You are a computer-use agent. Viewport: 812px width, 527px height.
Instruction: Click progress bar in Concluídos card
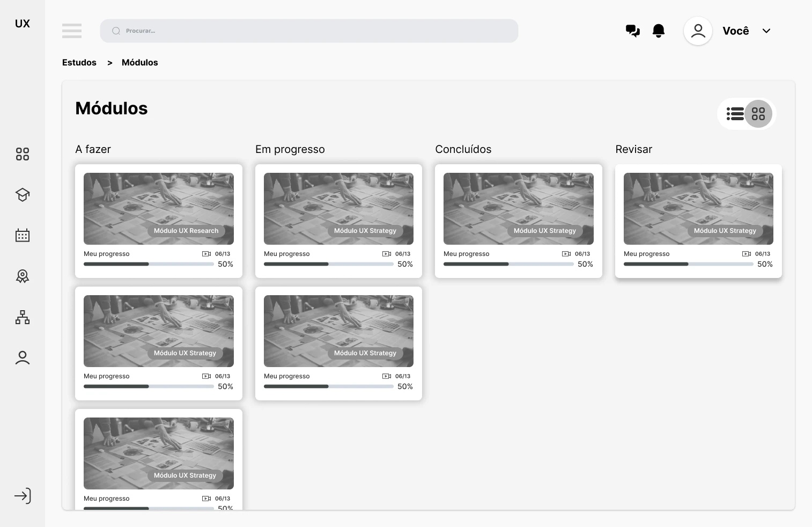[508, 264]
